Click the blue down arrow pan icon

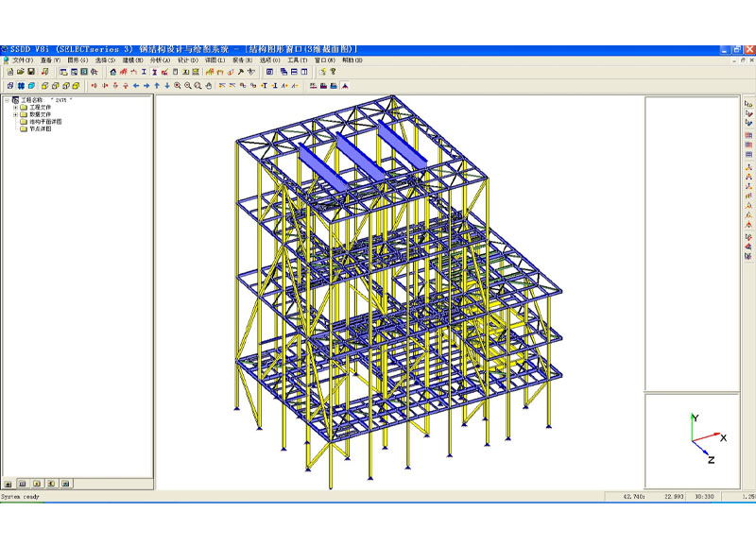[167, 85]
